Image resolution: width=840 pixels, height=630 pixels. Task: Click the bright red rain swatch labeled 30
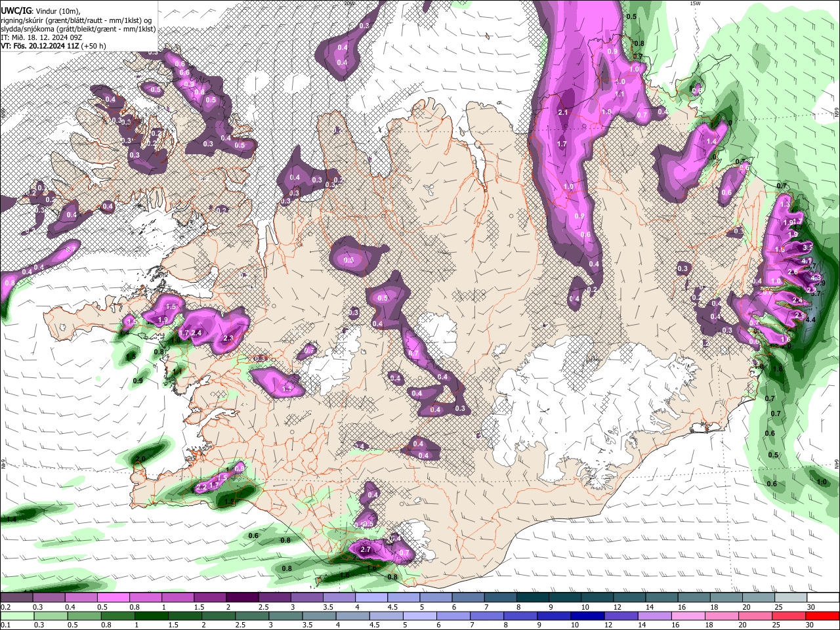point(824,616)
